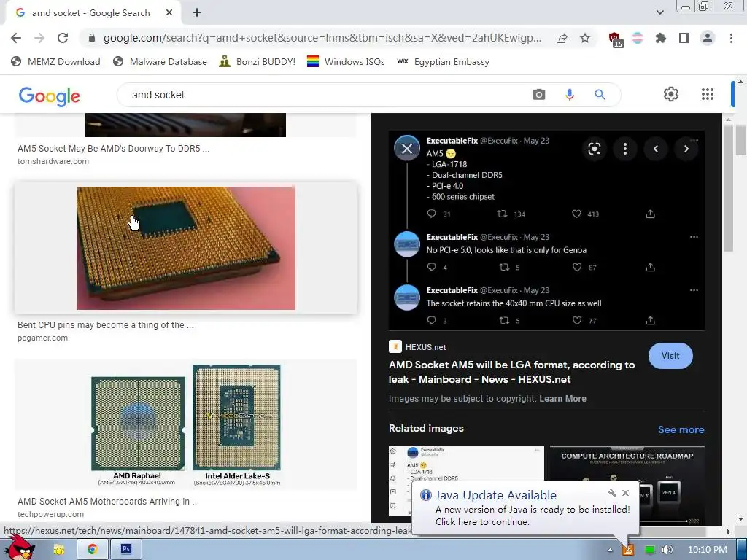Open the AMD Socket AM5 LGA format HEXUS article title
The height and width of the screenshot is (560, 747).
coord(511,372)
